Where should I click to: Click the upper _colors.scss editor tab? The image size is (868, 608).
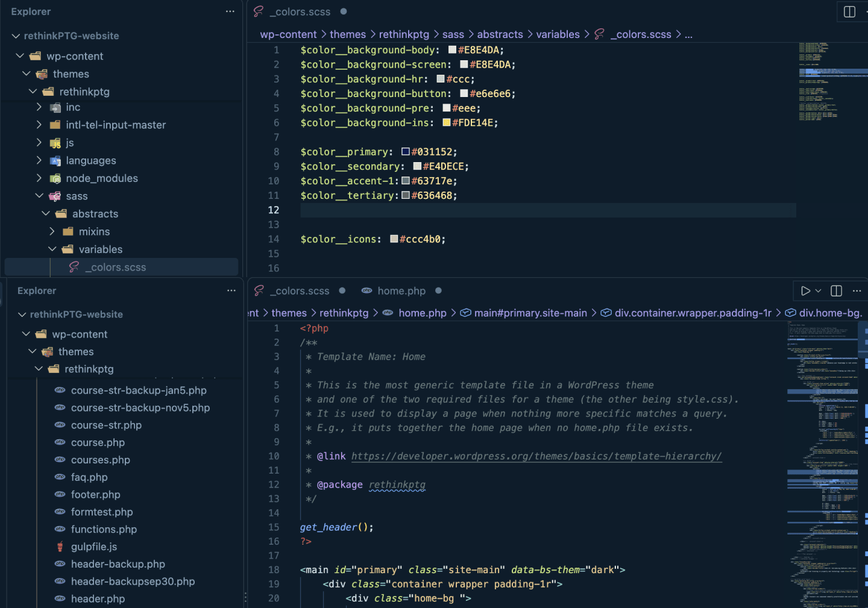tap(300, 12)
